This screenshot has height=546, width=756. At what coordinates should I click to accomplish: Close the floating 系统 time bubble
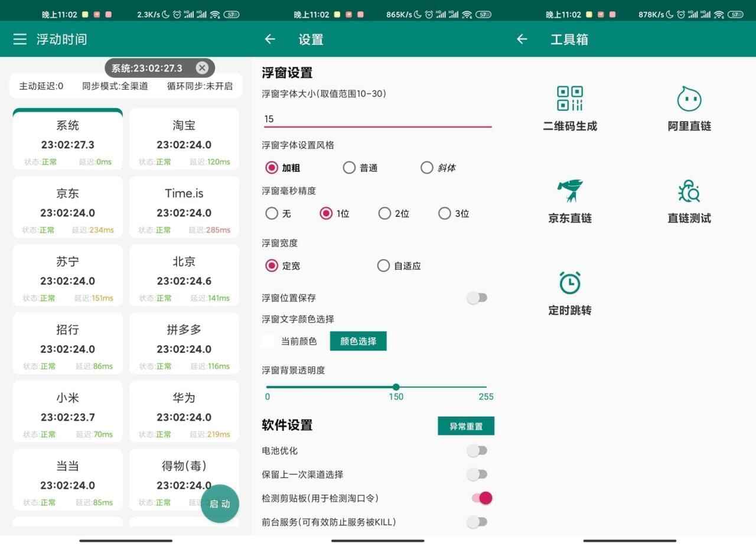[x=202, y=68]
